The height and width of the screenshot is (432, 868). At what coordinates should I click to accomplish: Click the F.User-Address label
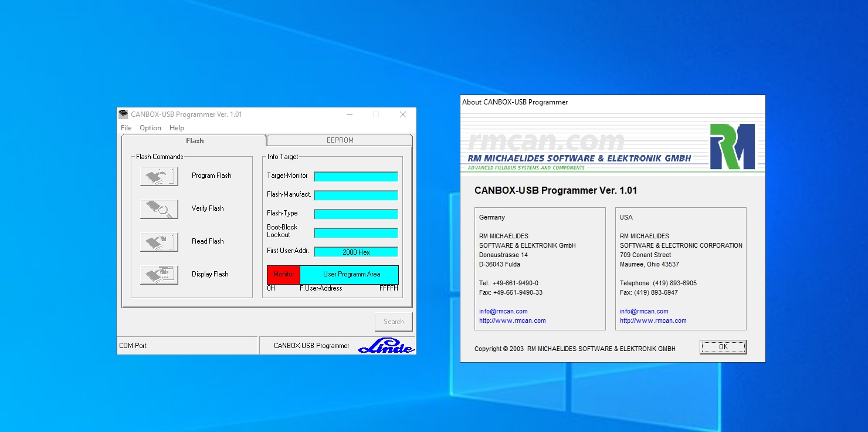pos(321,288)
